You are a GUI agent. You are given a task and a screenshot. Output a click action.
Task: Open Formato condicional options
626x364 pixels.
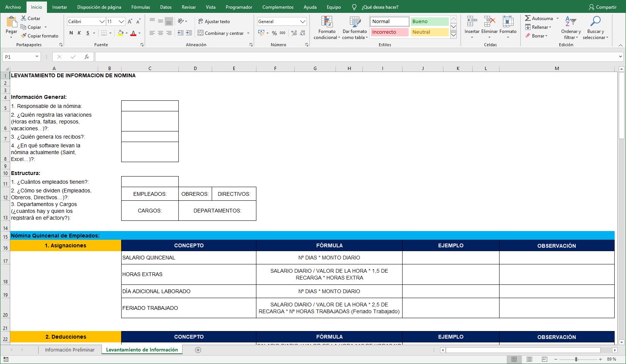tap(326, 27)
